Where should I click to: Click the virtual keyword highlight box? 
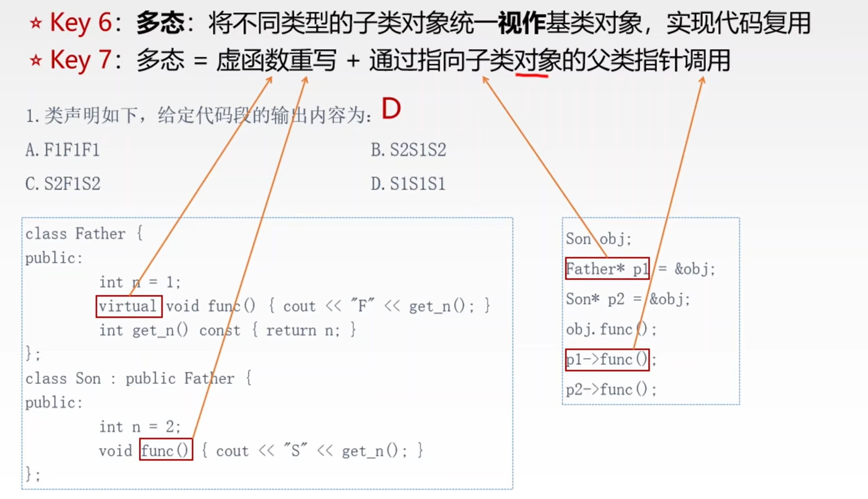click(x=128, y=306)
